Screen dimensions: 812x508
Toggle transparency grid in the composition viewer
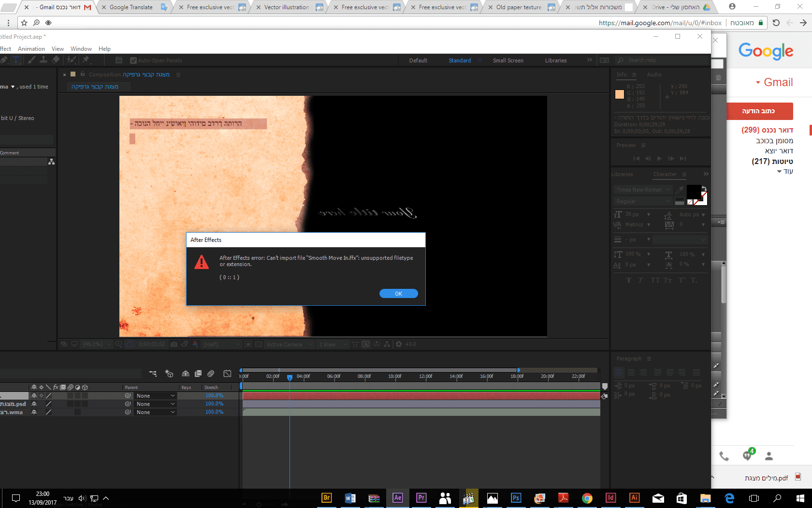click(x=259, y=344)
